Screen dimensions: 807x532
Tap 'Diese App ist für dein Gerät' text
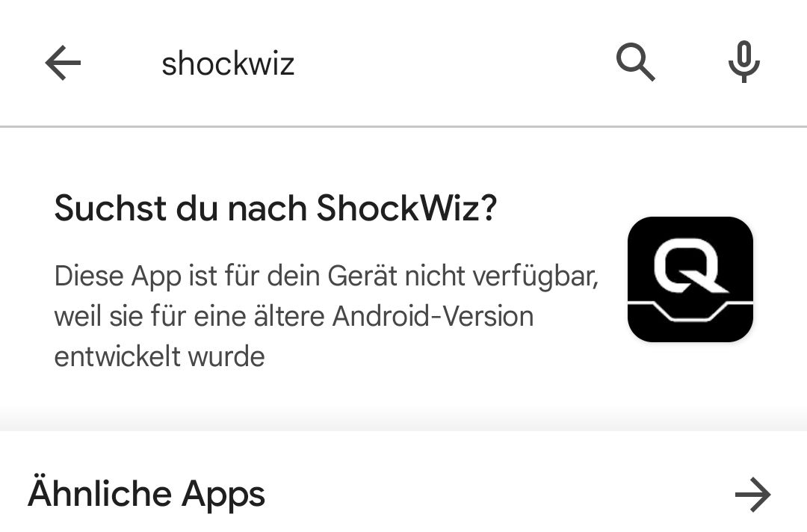point(226,276)
